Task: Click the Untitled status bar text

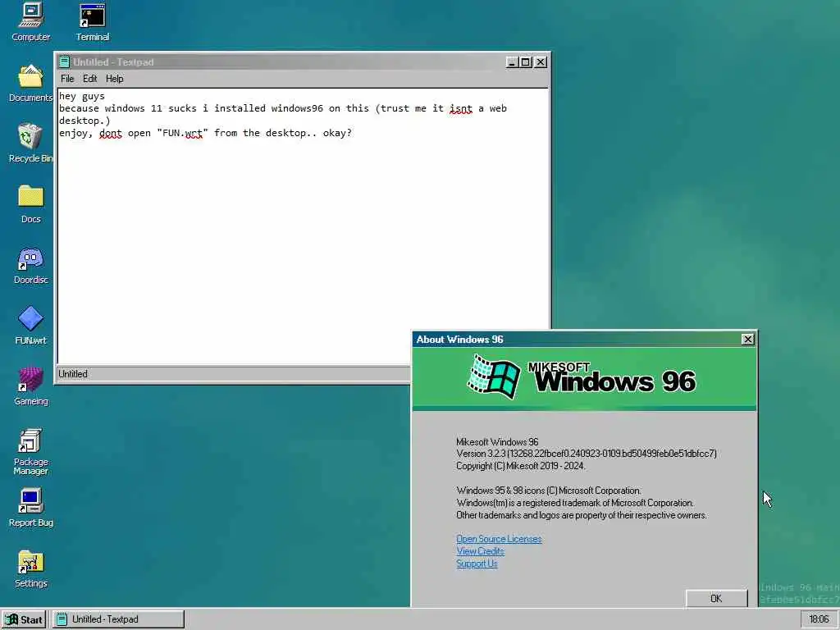Action: [73, 374]
